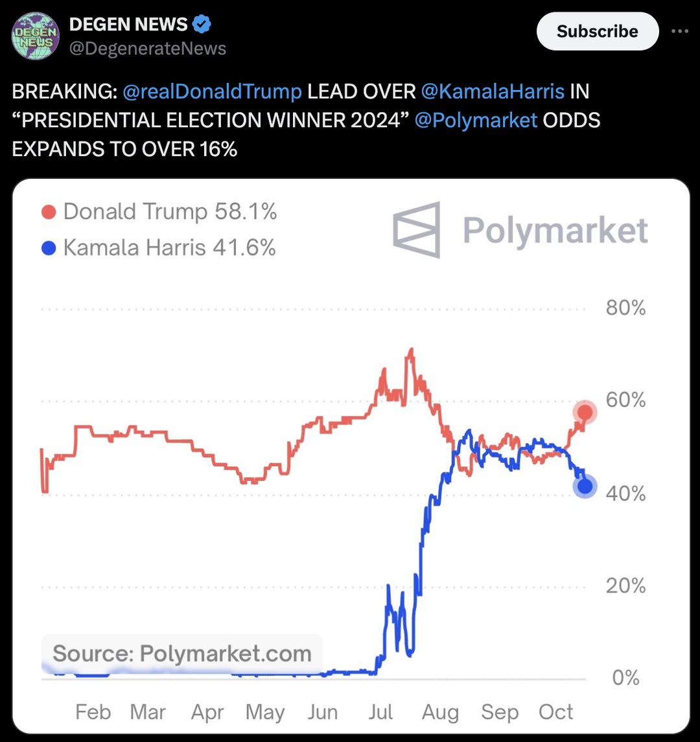The width and height of the screenshot is (700, 742).
Task: Click the blue Kamala Harris legend dot
Action: pyautogui.click(x=49, y=248)
